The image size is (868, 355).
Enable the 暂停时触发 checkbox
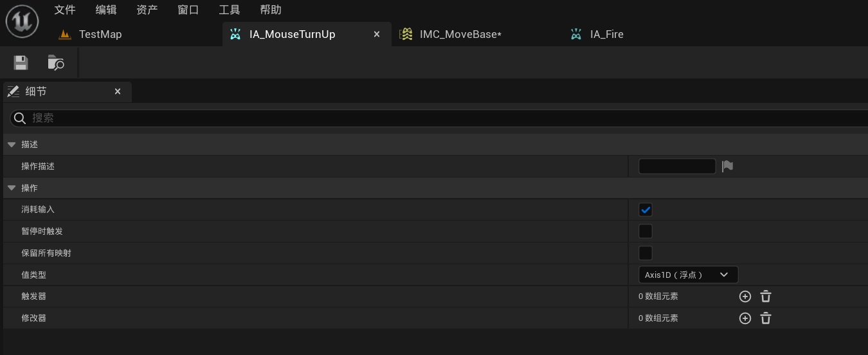click(646, 232)
